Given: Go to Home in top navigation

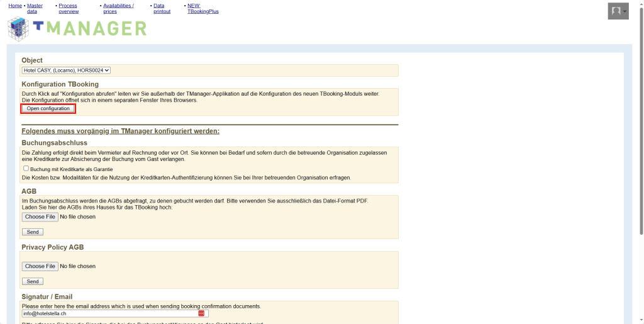Looking at the screenshot, I should (15, 6).
